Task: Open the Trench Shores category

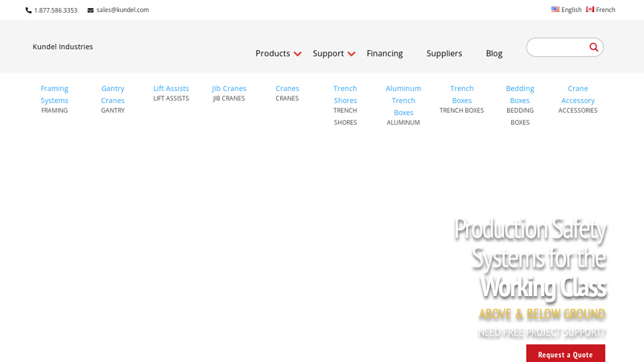Action: (x=345, y=94)
